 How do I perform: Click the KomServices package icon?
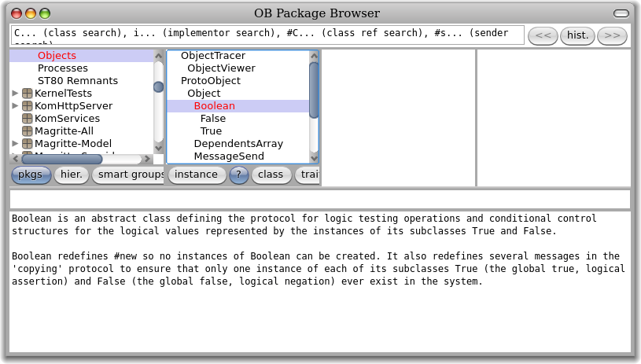[28, 119]
